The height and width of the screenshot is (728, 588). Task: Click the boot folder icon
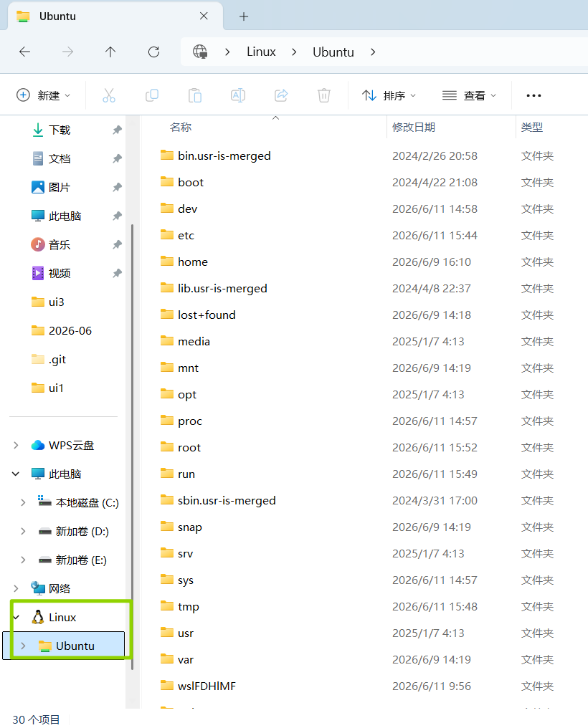167,182
